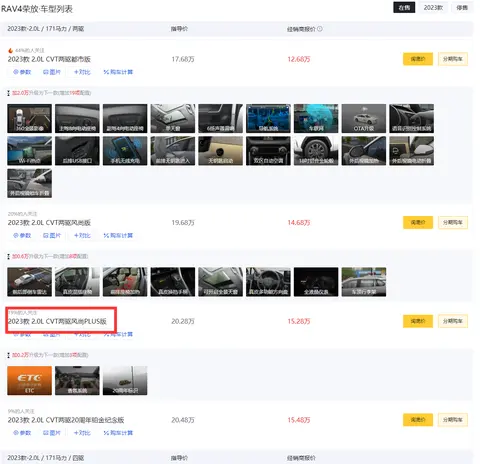480x464 pixels.
Task: Open the 后排USB接口 feature thumbnail
Action: click(x=77, y=151)
